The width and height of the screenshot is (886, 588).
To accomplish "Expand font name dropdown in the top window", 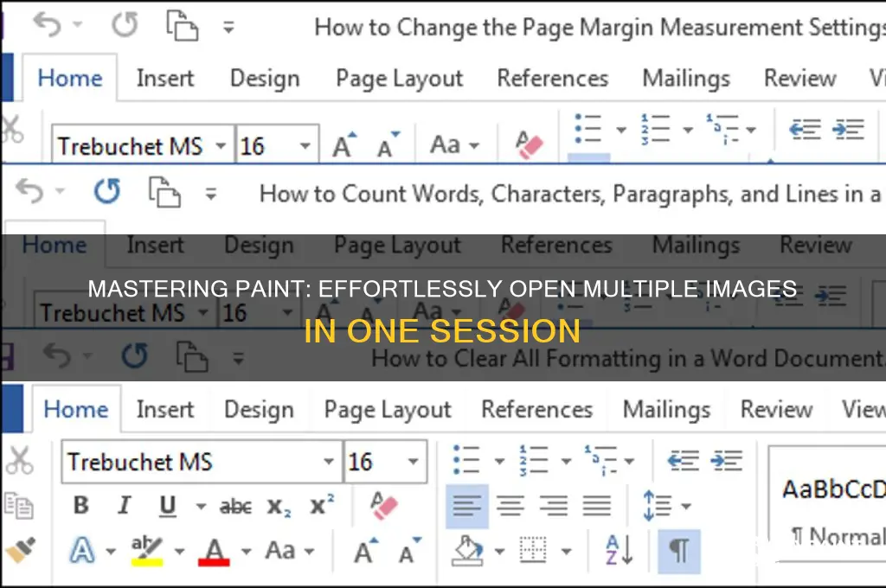I will (x=221, y=146).
